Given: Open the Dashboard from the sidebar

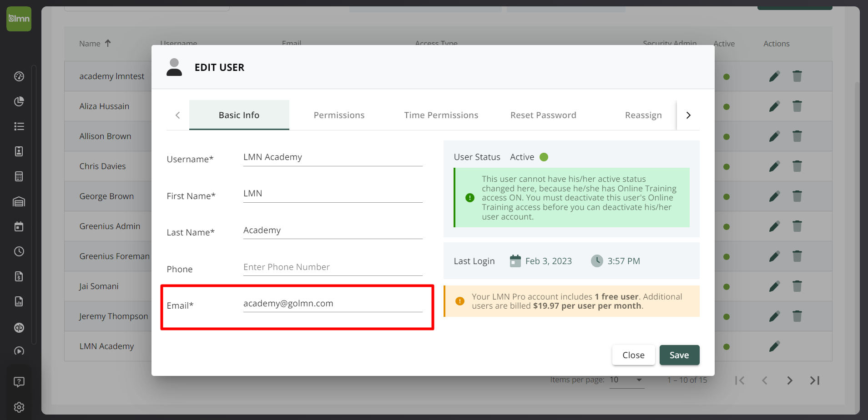Looking at the screenshot, I should tap(19, 76).
